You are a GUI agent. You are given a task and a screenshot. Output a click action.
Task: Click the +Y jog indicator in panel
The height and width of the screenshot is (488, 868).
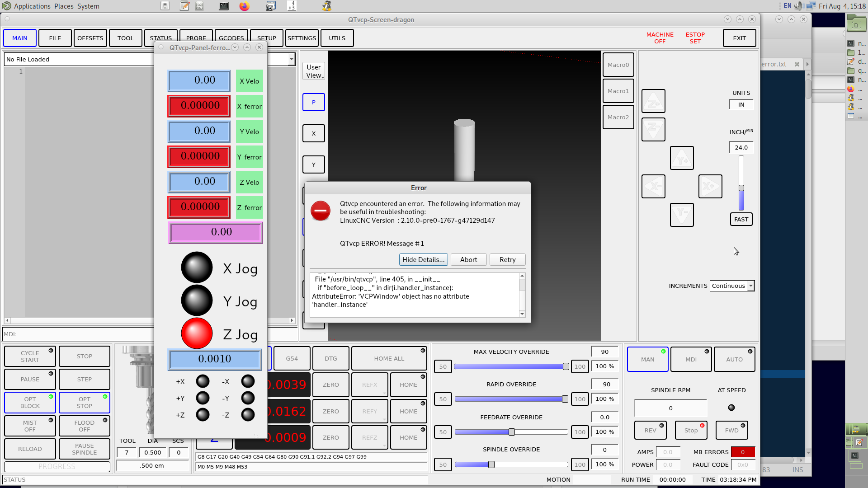(x=203, y=398)
